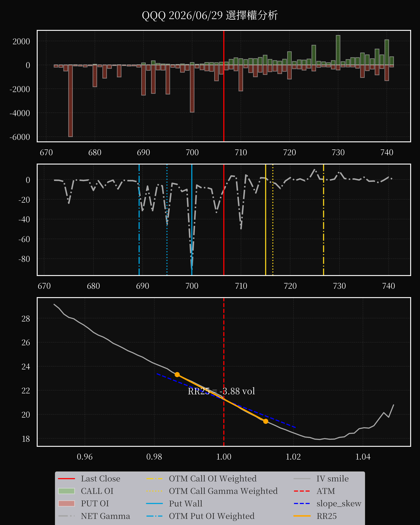
Task: Click the red put OI bar at strike 700
Action: coord(192,88)
